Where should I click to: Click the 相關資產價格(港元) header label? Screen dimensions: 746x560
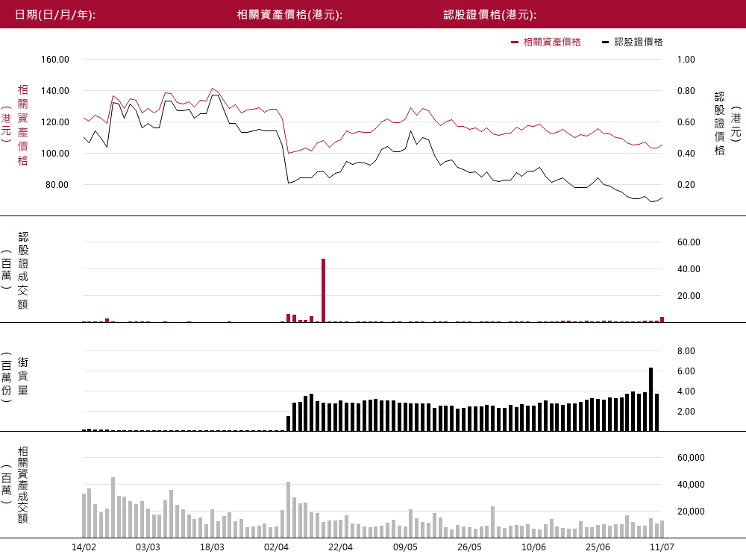pyautogui.click(x=289, y=15)
